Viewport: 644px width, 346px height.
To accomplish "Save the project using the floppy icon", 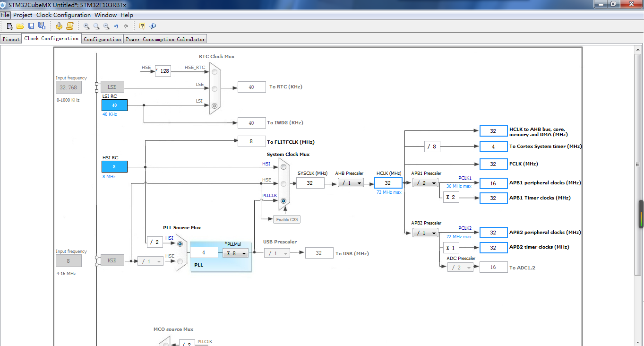I will (x=31, y=26).
